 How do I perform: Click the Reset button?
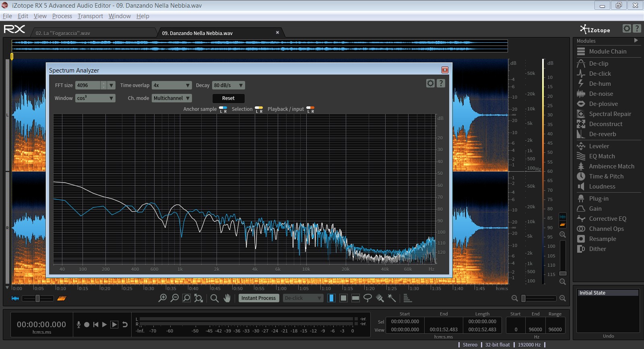point(228,98)
